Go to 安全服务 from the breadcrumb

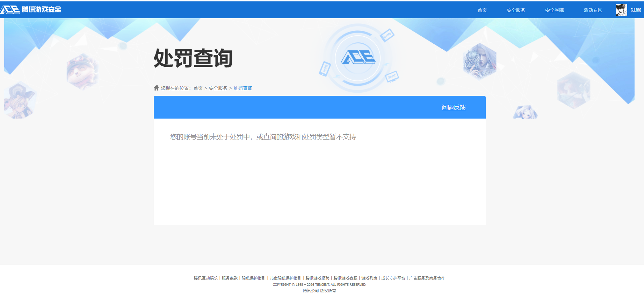(x=218, y=88)
